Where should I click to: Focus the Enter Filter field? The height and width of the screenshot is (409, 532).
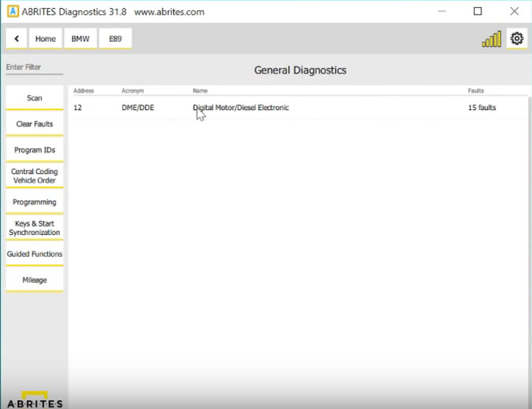point(34,68)
